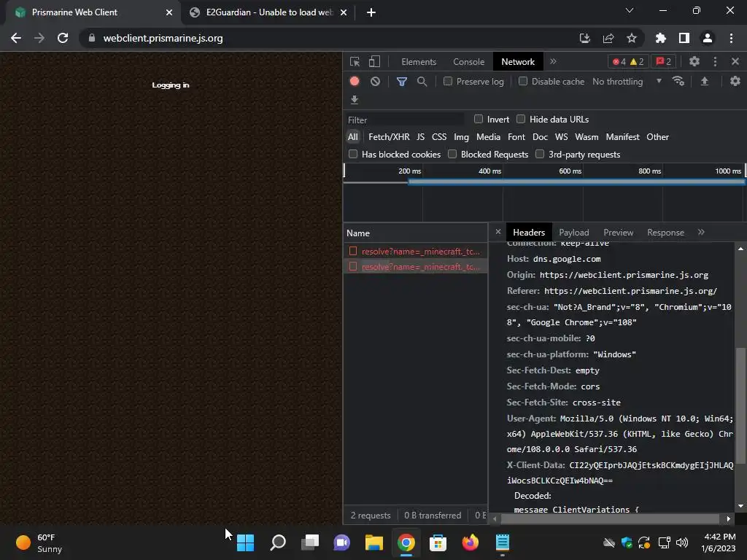Image resolution: width=747 pixels, height=560 pixels.
Task: Enable Disable cache checkbox
Action: point(522,82)
